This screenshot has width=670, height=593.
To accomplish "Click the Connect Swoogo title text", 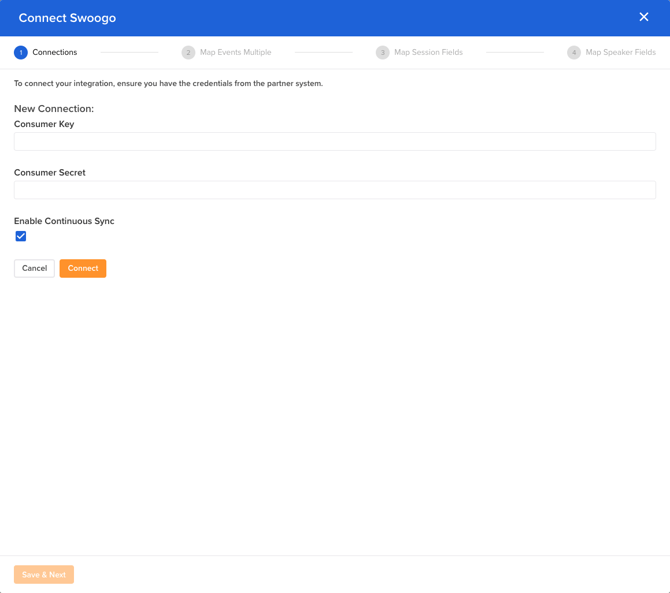I will 67,18.
